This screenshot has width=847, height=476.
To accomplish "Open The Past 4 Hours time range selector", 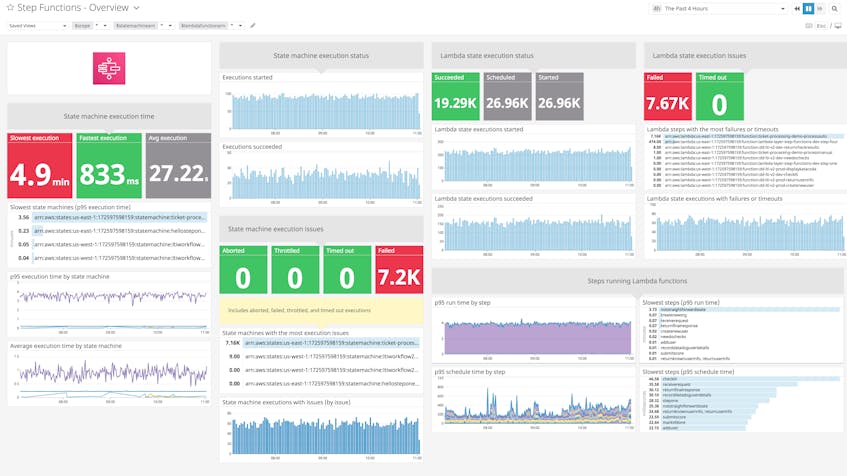I will click(x=718, y=9).
